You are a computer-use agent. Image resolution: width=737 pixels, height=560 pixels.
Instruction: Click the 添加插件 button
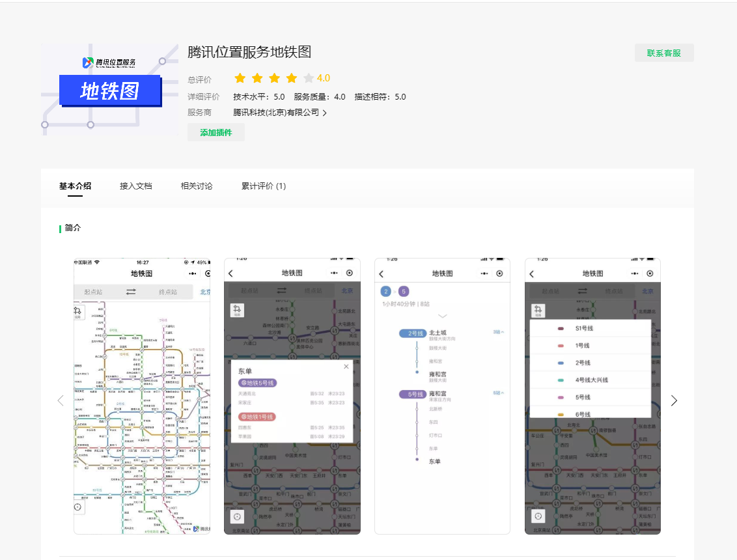(x=216, y=133)
